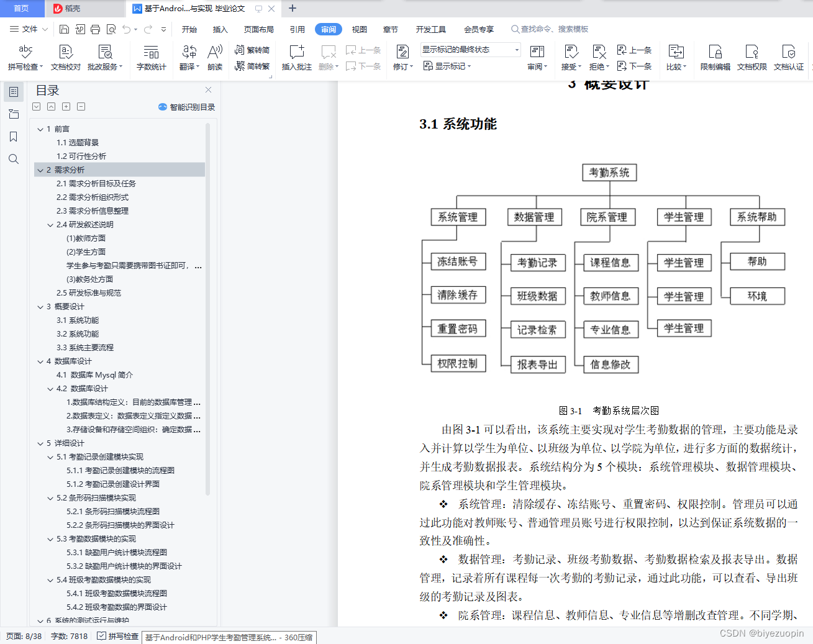Click the print preview icon
813x644 pixels.
coord(111,29)
